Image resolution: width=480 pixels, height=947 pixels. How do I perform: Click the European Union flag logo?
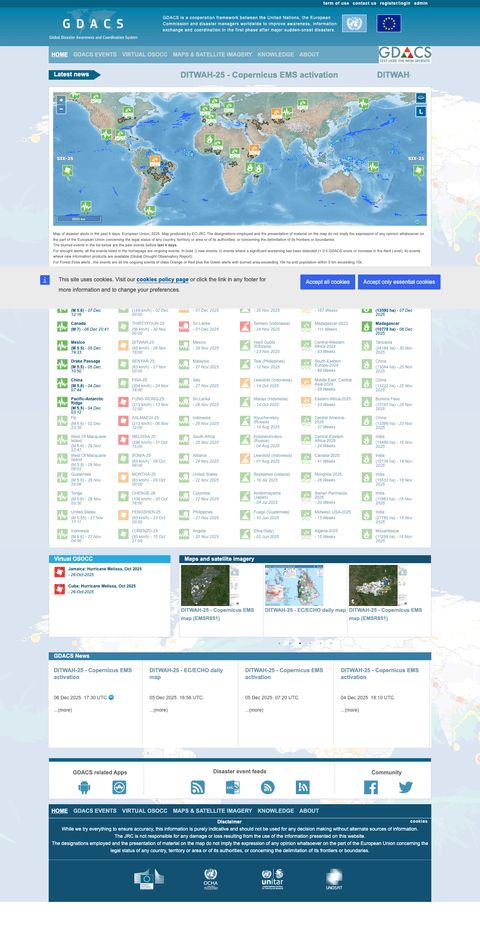pos(389,24)
